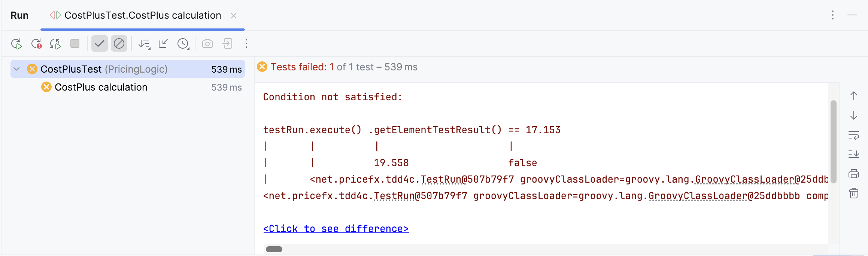Screen dimensions: 868x256
Task: Toggle showing passed tests
Action: [99, 43]
